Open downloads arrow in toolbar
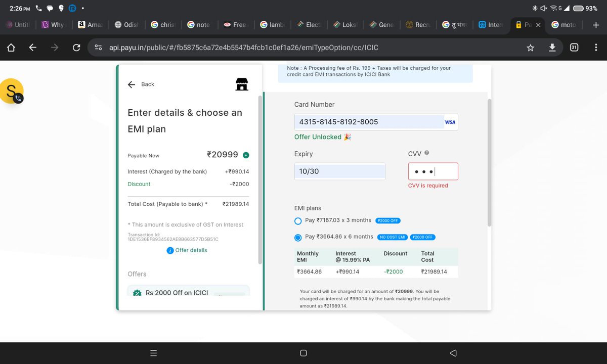 point(552,48)
